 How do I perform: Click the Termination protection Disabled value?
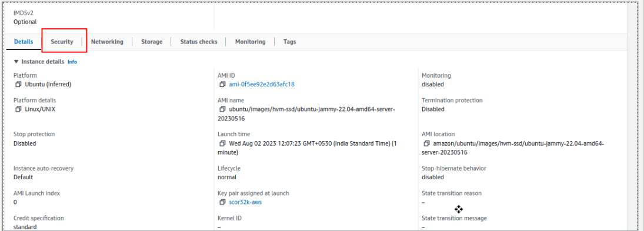[x=433, y=109]
